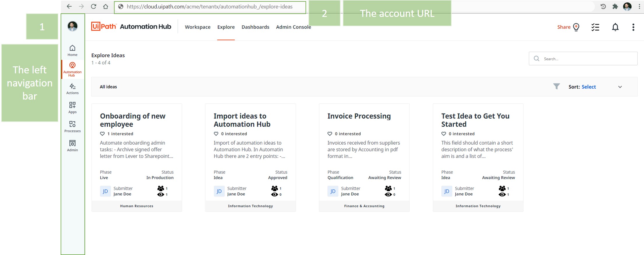Viewport: 644px width, 255px height.
Task: Click JD submitter avatar on Onboarding card
Action: coord(105,191)
